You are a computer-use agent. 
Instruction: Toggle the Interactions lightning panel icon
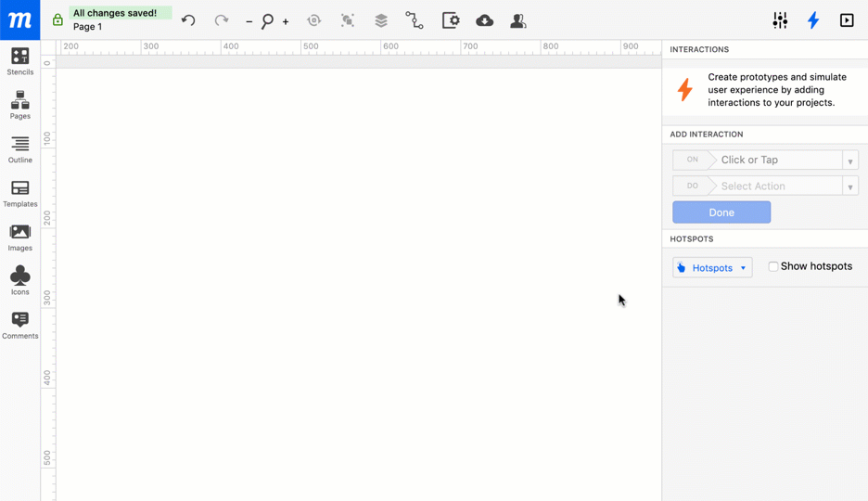click(813, 20)
